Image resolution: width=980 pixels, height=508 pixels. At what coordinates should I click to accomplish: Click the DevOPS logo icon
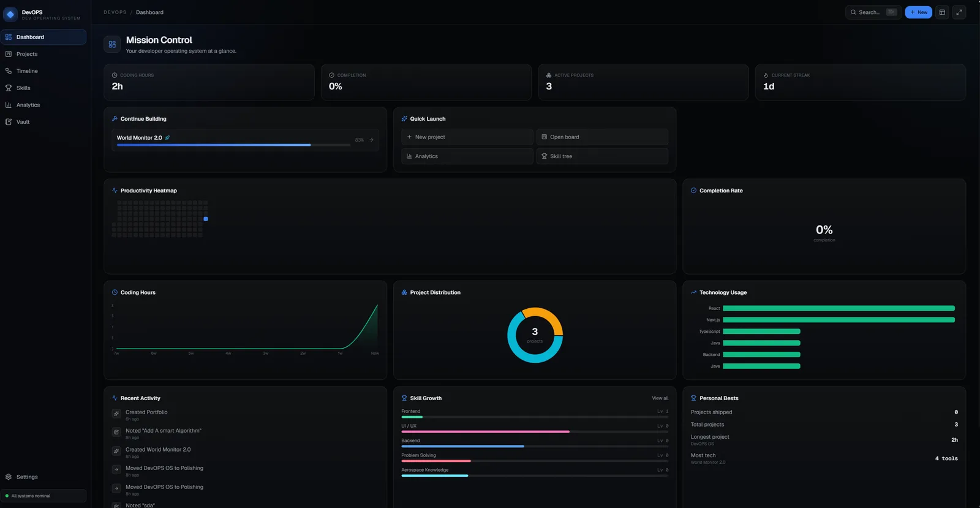coord(10,14)
